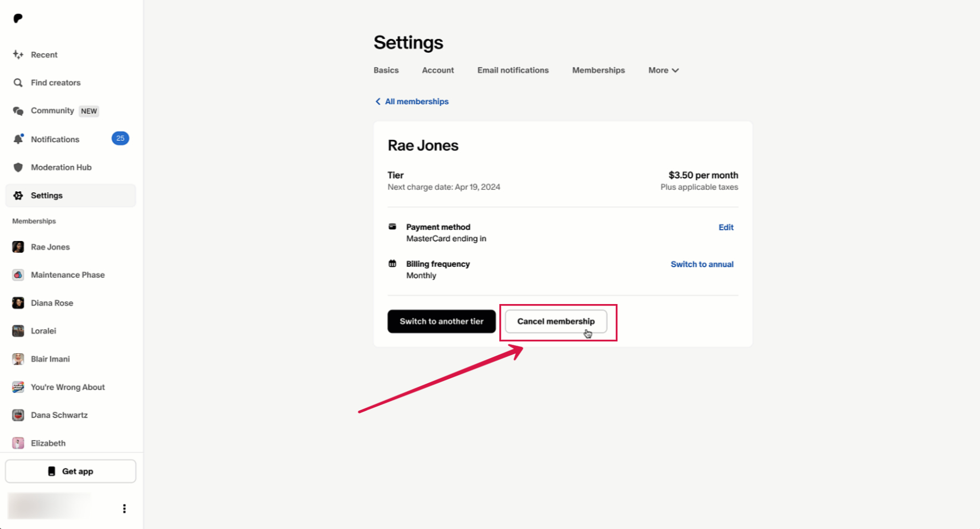The image size is (980, 529).
Task: Click Switch to annual billing link
Action: click(x=701, y=264)
